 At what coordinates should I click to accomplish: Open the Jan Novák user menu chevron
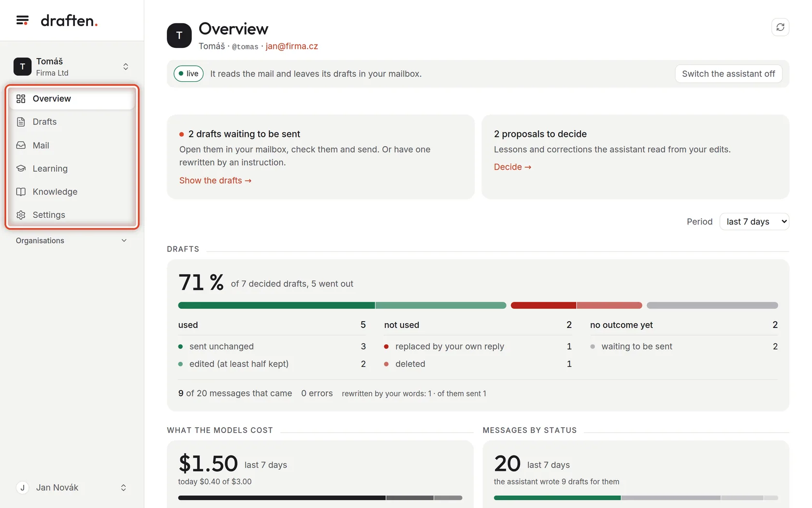point(123,488)
